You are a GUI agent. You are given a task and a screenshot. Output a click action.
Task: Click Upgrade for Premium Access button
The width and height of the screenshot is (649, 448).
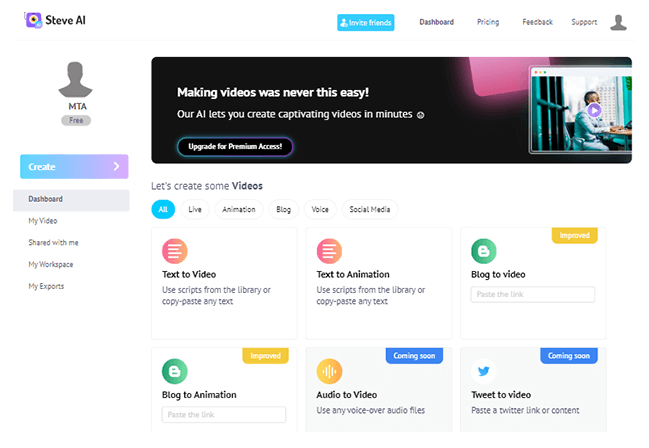[x=235, y=147]
